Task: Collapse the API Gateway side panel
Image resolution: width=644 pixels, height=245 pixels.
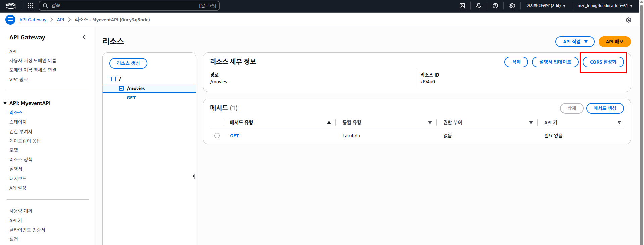Action: point(84,37)
